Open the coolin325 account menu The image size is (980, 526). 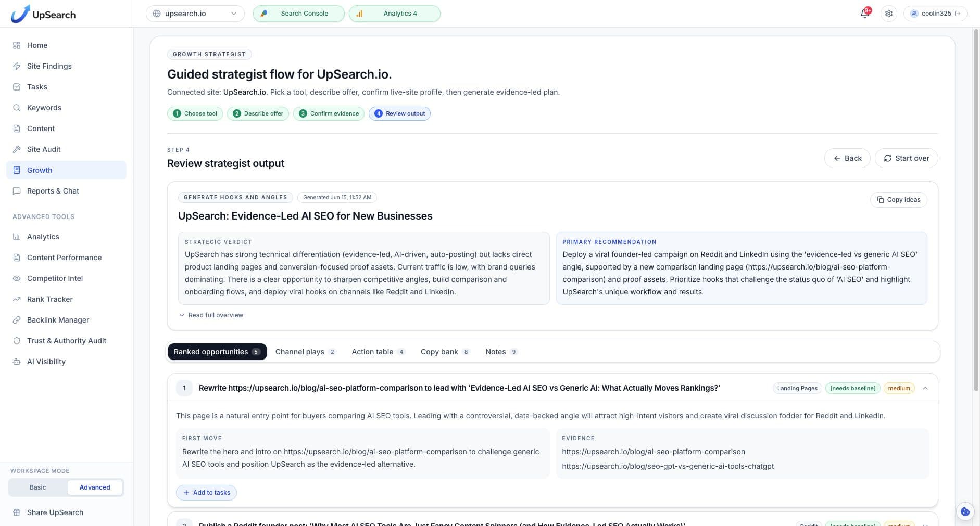click(935, 14)
